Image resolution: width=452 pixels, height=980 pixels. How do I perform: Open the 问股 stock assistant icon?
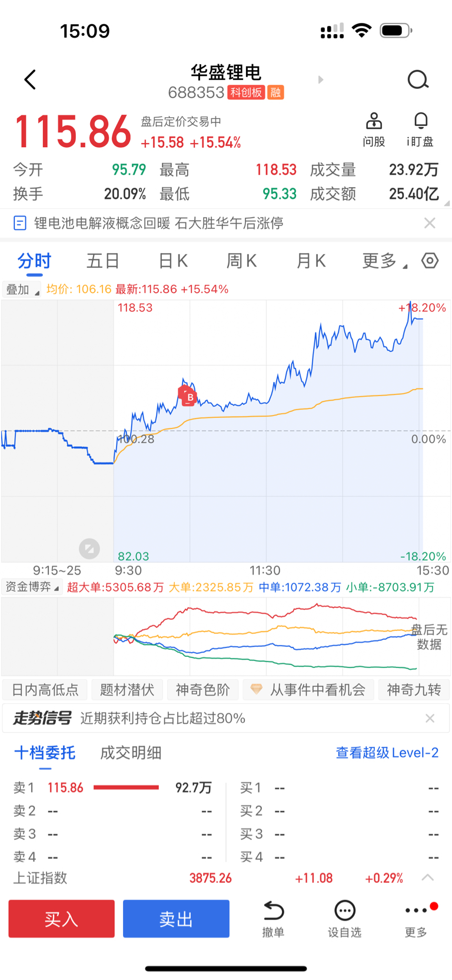pyautogui.click(x=374, y=121)
